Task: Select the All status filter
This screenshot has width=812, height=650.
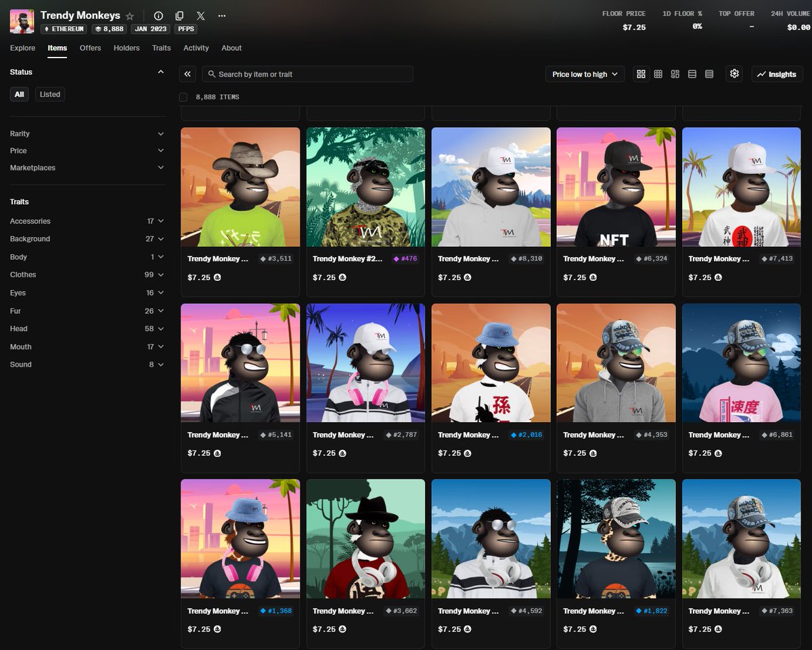Action: pos(19,94)
